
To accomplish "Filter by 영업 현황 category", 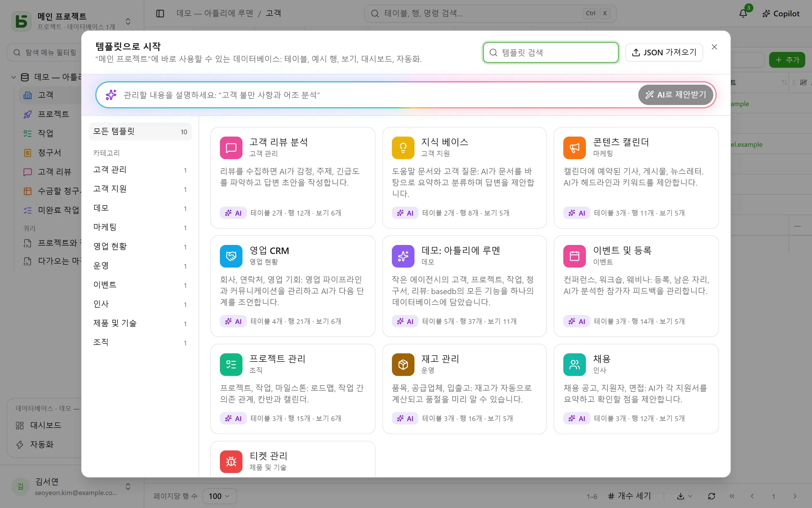I will tap(140, 247).
